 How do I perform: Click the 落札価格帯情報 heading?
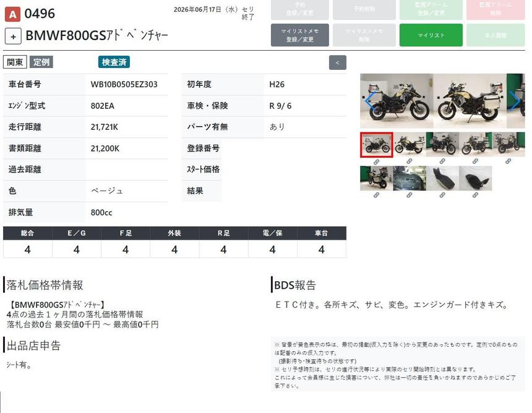pos(45,285)
